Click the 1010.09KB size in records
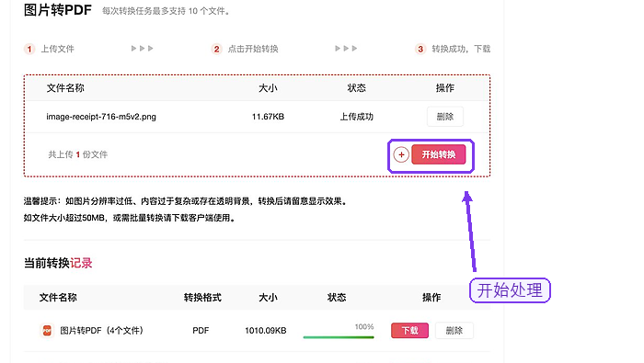Image resolution: width=644 pixels, height=363 pixels. [x=265, y=331]
